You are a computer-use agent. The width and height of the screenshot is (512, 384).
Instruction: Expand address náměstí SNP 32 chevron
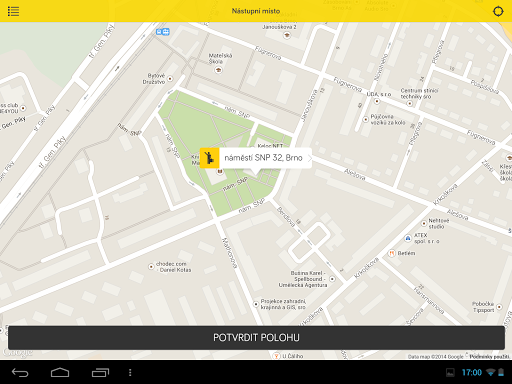309,158
